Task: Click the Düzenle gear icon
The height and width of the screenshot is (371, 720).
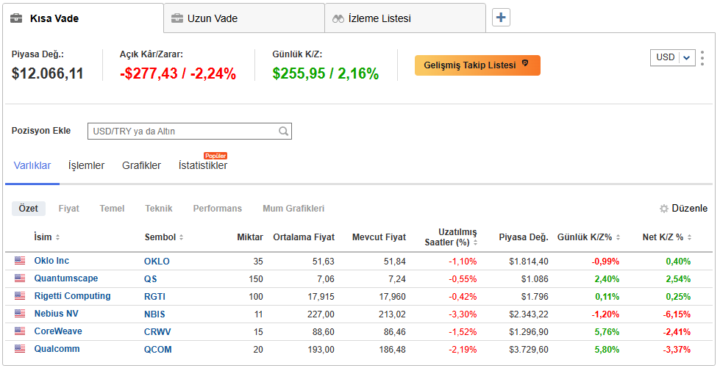Action: point(664,209)
